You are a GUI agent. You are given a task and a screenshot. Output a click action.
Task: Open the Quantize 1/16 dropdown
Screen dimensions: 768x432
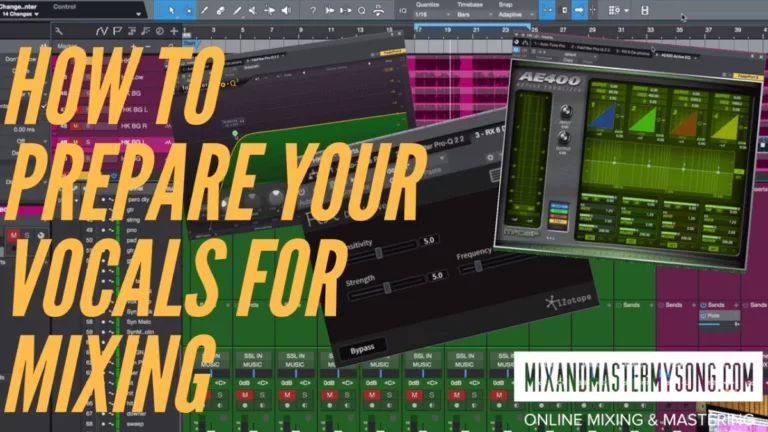tap(433, 15)
